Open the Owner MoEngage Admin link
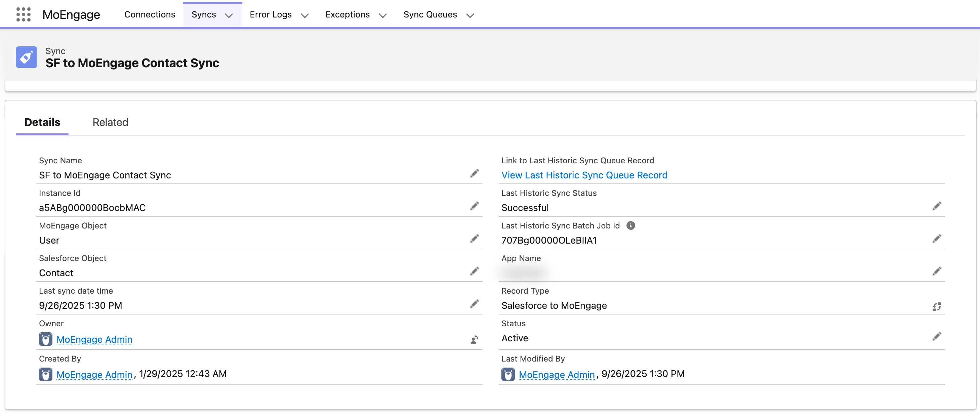 pyautogui.click(x=94, y=339)
